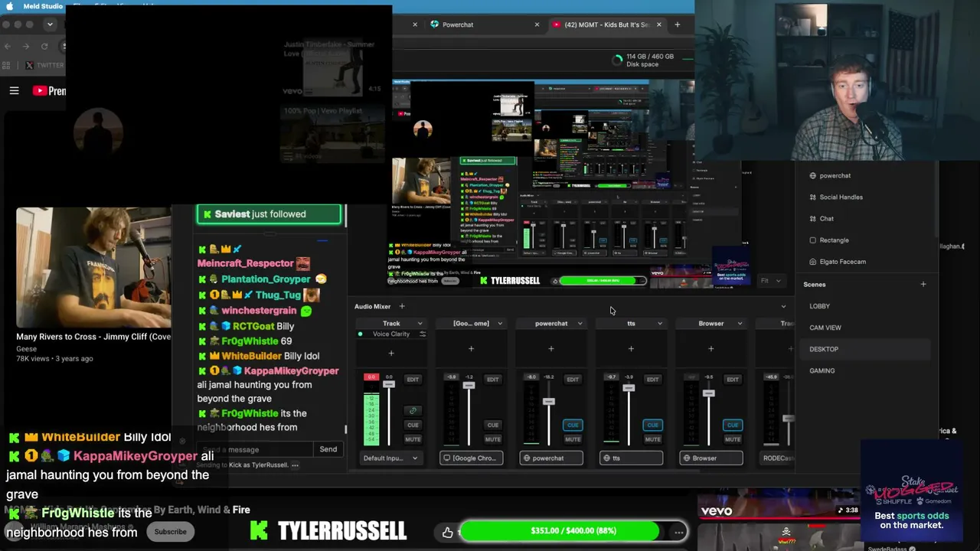980x551 pixels.
Task: Close the Powerchat browser tab
Action: click(x=537, y=24)
